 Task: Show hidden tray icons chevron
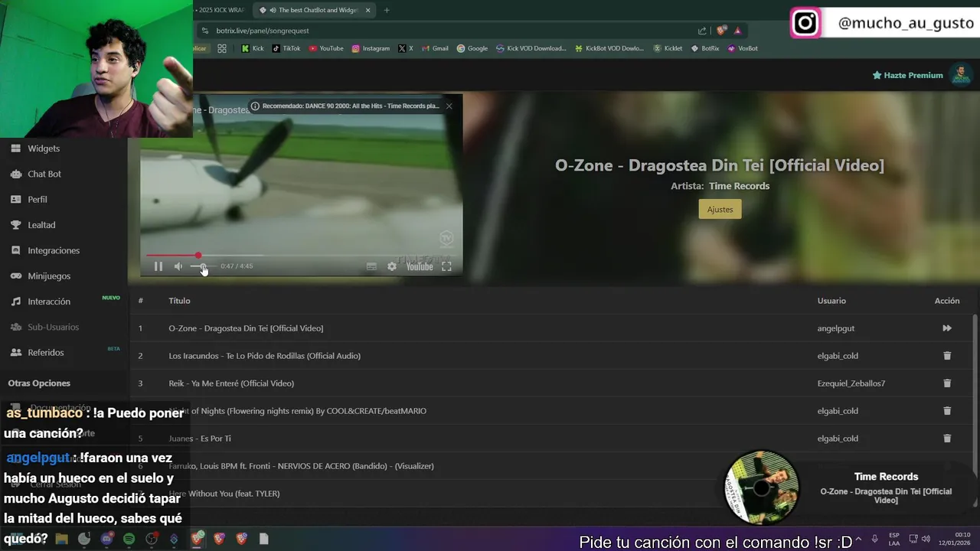[858, 539]
